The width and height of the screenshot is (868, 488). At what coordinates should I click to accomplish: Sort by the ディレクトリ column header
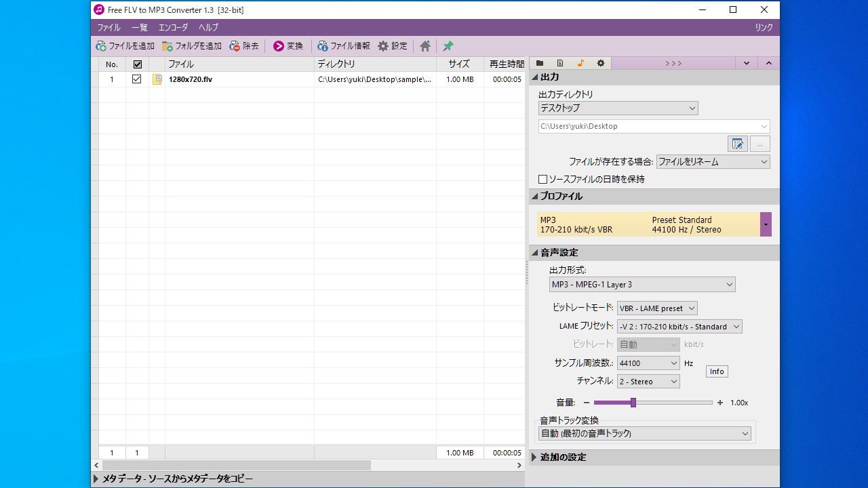point(375,64)
